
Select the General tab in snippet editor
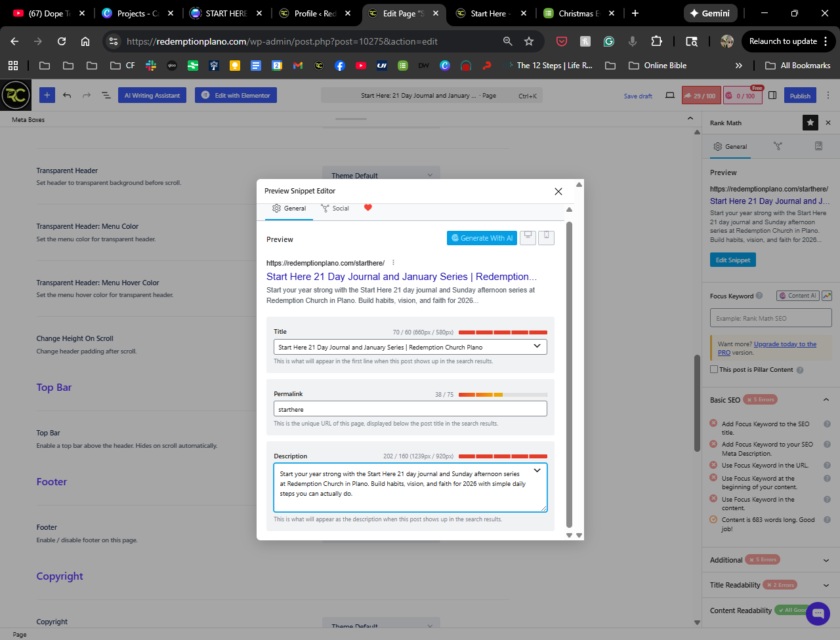[289, 209]
